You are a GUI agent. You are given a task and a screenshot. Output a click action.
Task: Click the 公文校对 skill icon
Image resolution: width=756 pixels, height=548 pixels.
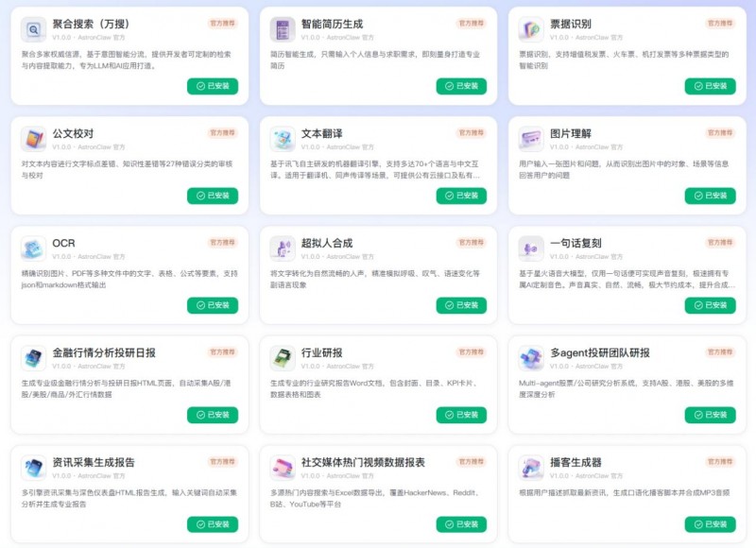34,139
